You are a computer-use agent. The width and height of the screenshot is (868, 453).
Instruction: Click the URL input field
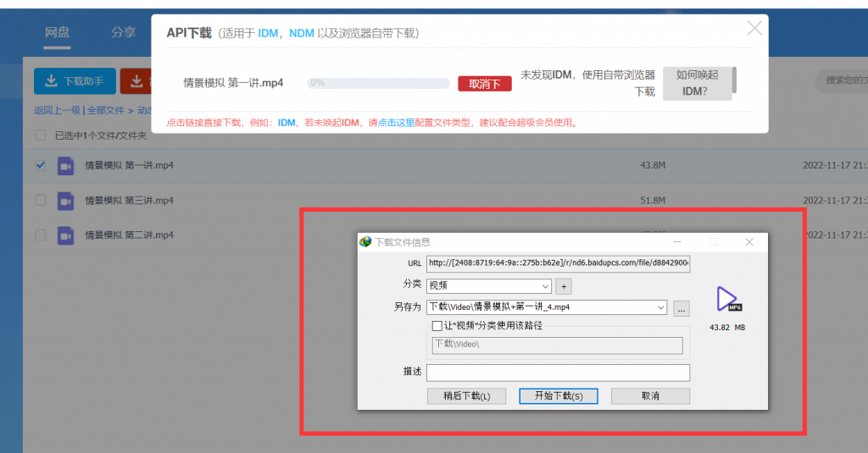pos(558,263)
